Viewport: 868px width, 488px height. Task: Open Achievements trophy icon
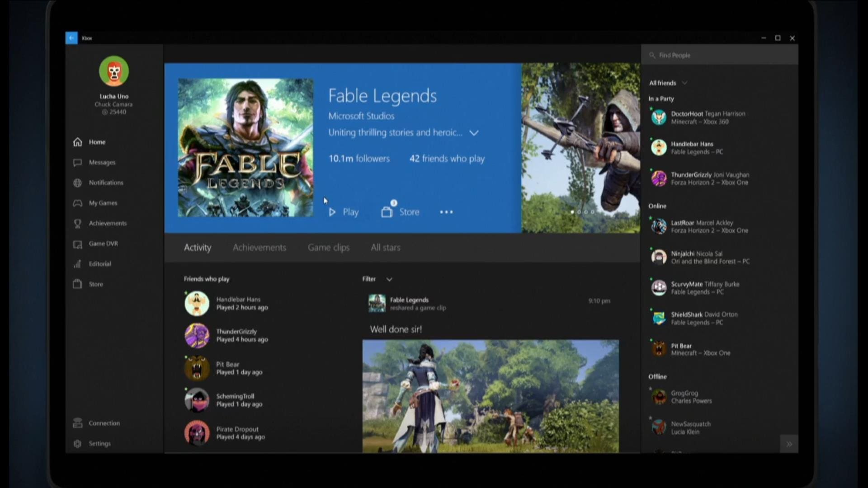click(x=78, y=223)
